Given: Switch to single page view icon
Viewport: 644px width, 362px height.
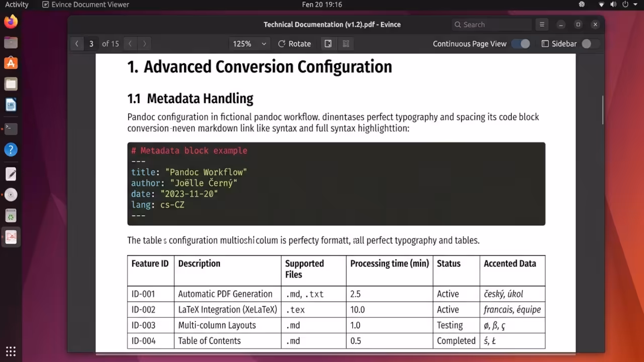Looking at the screenshot, I should pos(328,44).
